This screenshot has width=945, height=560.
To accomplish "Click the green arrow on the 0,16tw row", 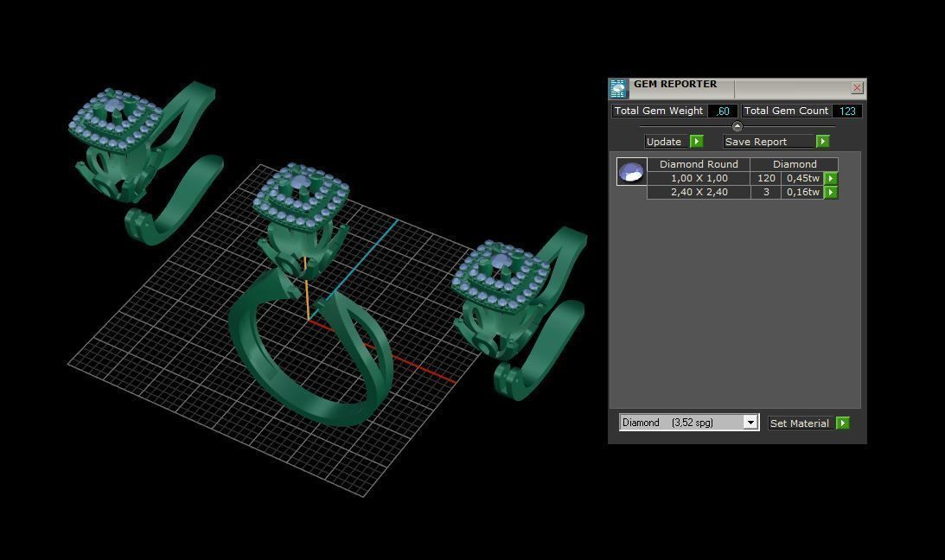I will pos(831,193).
